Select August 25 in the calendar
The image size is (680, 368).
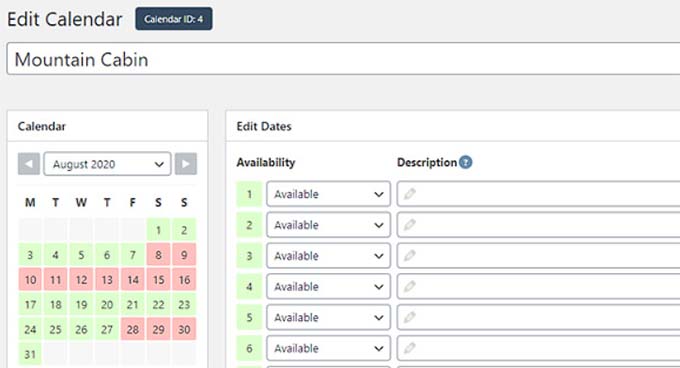(56, 329)
